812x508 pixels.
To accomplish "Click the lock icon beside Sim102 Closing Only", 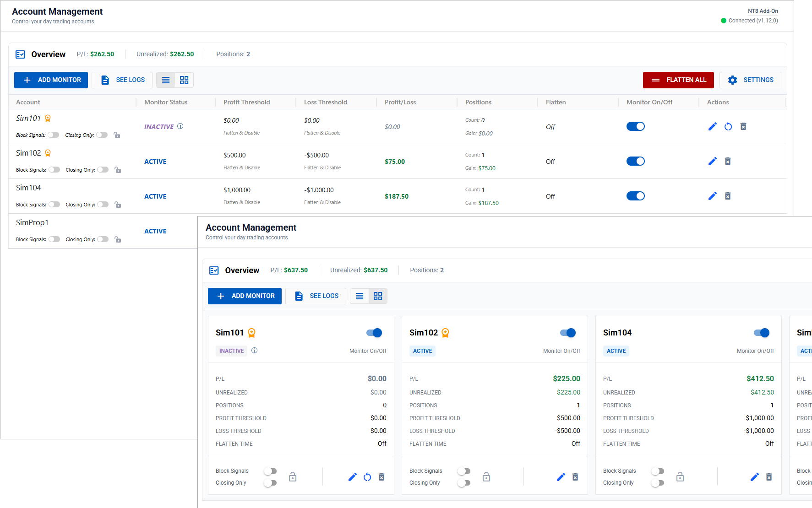I will click(x=118, y=170).
